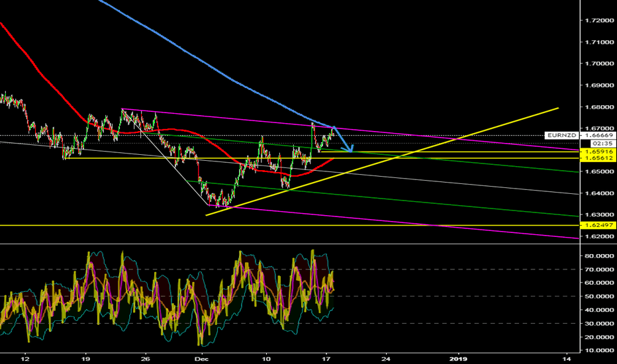
Task: Select the 1.65916 yellow price level label
Action: pyautogui.click(x=599, y=152)
